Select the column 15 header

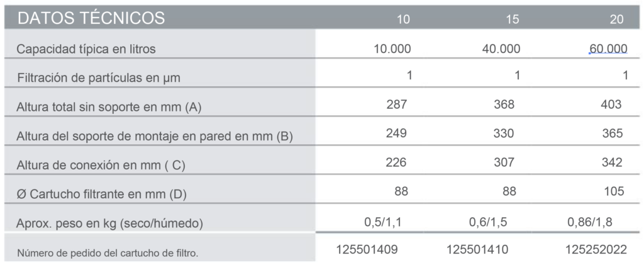(x=512, y=20)
